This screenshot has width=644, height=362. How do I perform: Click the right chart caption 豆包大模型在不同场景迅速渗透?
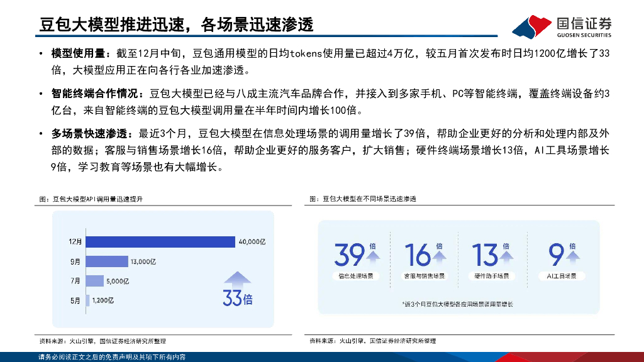point(366,199)
